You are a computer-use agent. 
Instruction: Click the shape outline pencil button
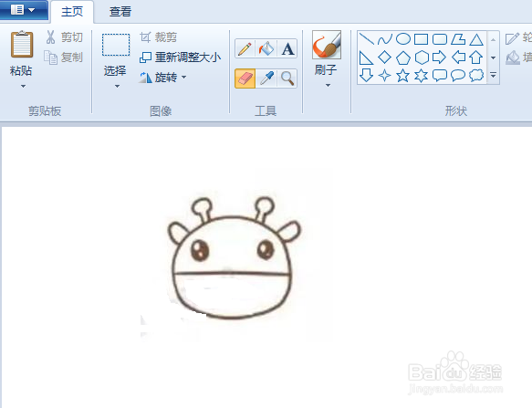pos(518,37)
